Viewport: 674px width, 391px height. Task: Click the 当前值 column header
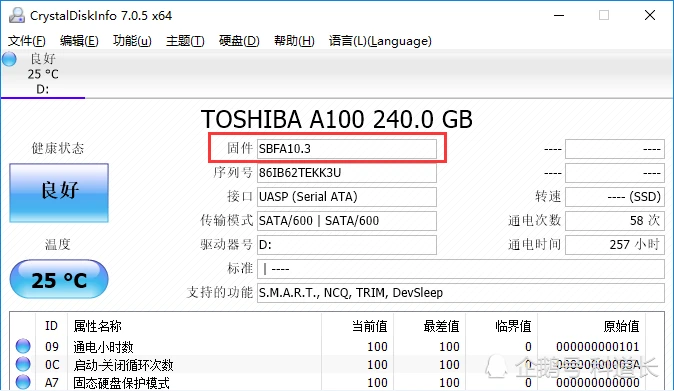tap(369, 326)
